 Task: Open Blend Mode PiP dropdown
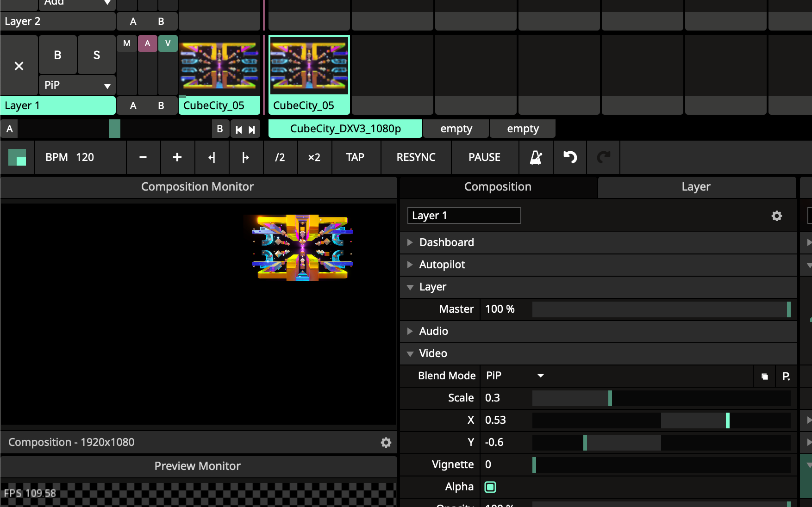coord(515,376)
